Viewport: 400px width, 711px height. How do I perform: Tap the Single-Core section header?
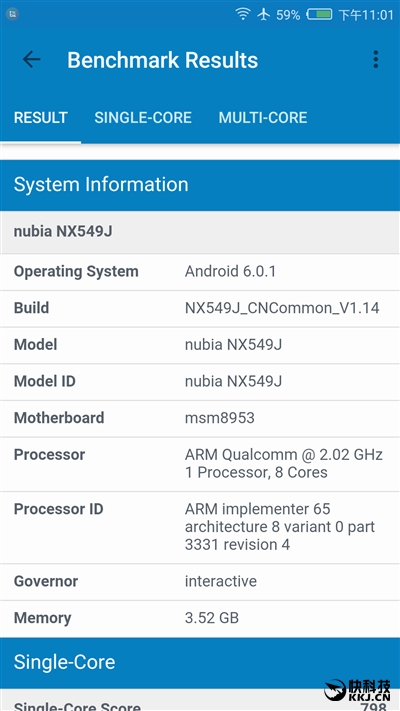pos(200,662)
